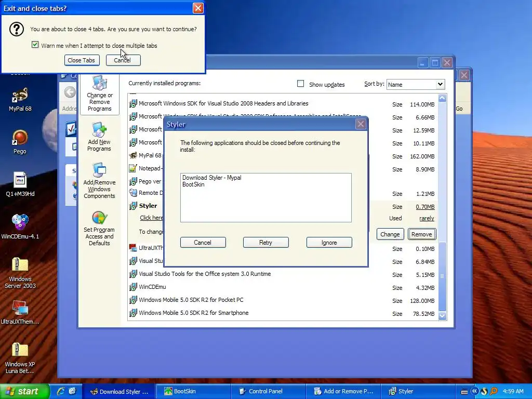Click the back arrow in Control Panel window

tap(70, 92)
